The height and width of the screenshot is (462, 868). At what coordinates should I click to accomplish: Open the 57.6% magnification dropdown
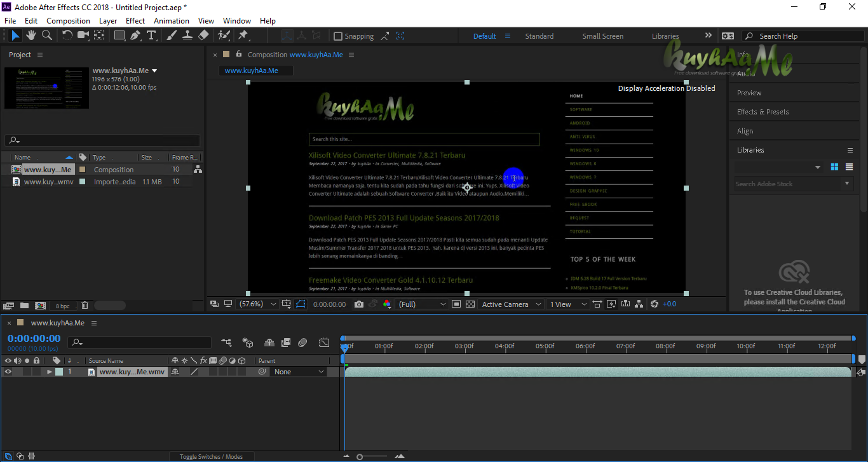tap(257, 304)
